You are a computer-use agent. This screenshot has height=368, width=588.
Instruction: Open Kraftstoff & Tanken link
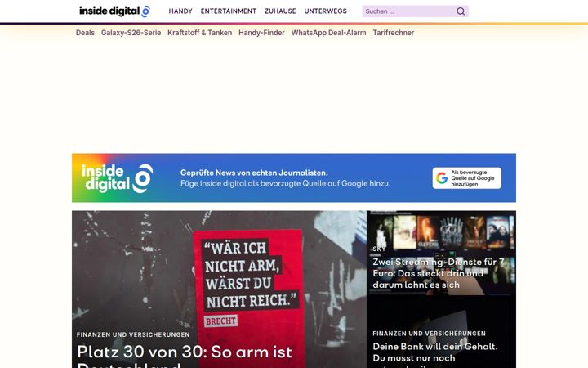click(199, 33)
